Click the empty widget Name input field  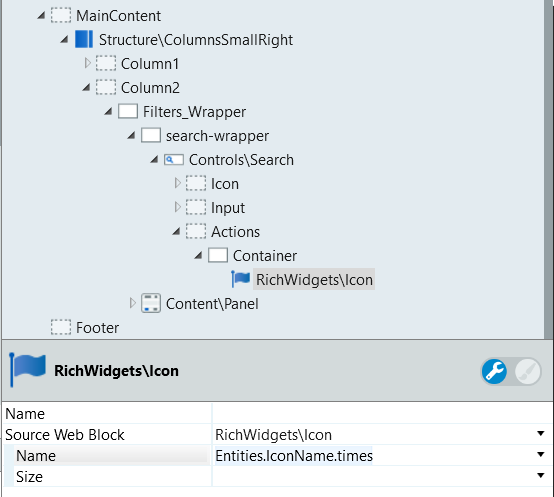coord(382,413)
